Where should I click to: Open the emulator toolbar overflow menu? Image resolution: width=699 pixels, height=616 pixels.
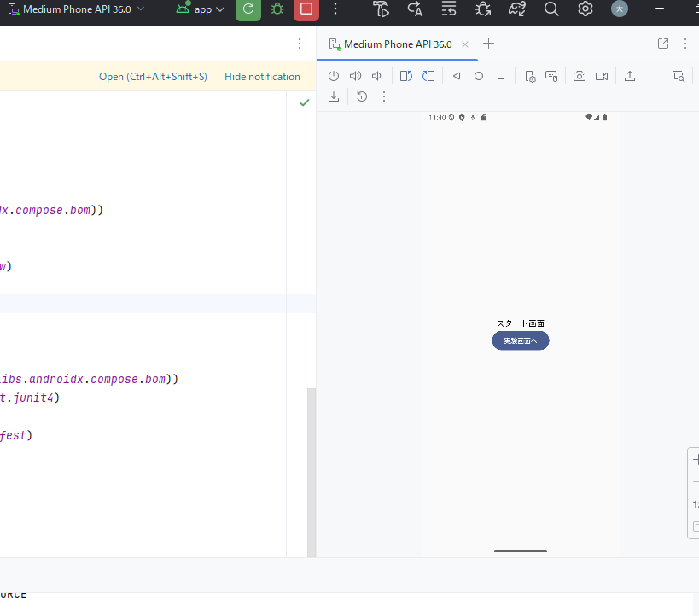tap(384, 96)
